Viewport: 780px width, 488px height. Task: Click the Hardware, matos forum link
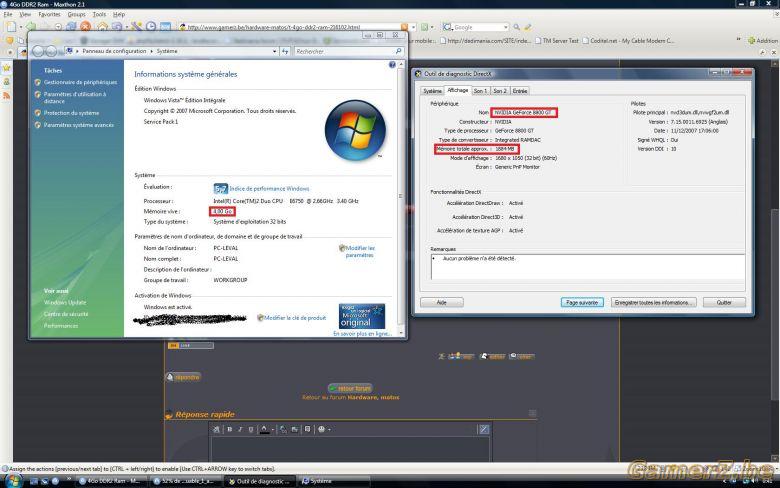point(373,397)
